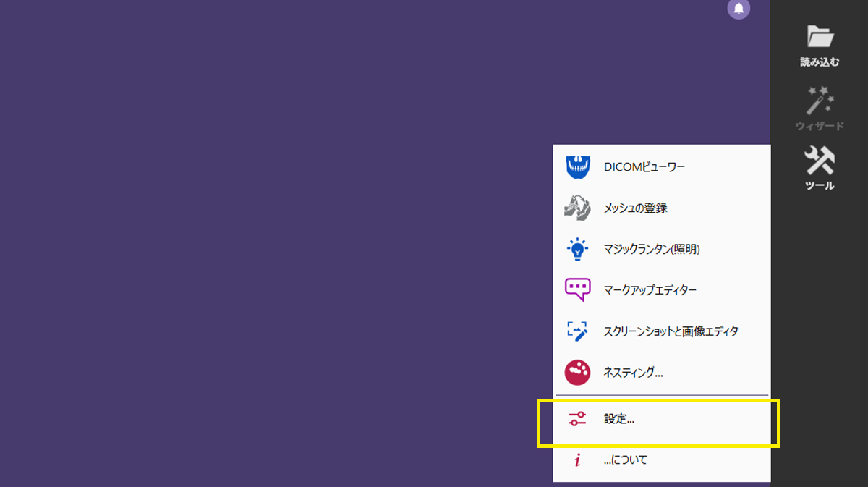Image resolution: width=868 pixels, height=487 pixels.
Task: Click the 設定 sliders icon
Action: point(577,418)
